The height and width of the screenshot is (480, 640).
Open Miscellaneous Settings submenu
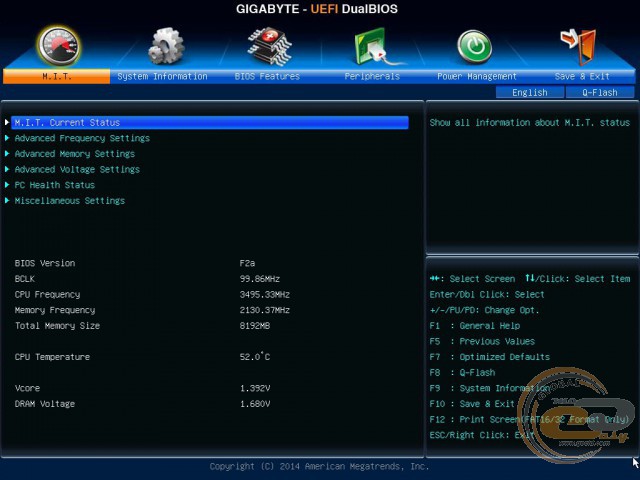[x=70, y=201]
